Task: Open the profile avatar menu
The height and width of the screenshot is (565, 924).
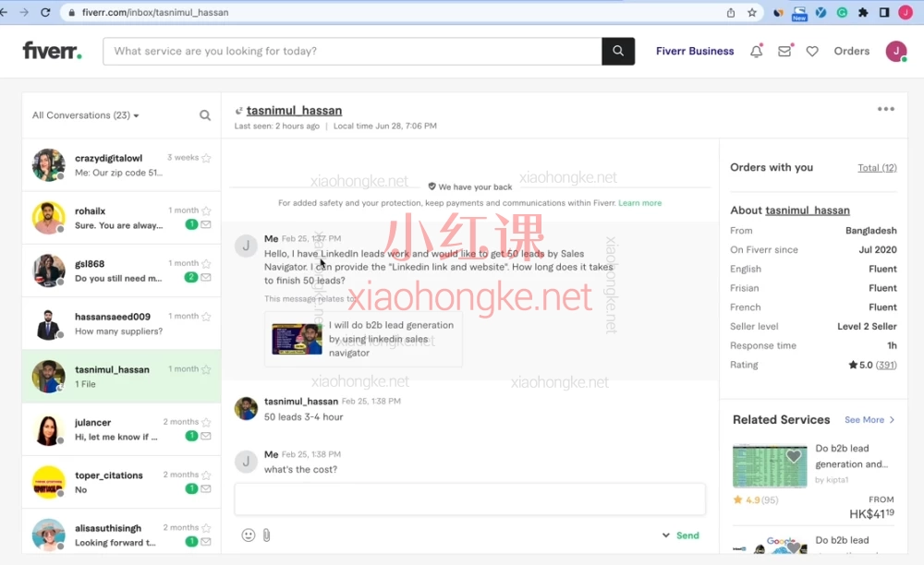Action: click(x=896, y=51)
